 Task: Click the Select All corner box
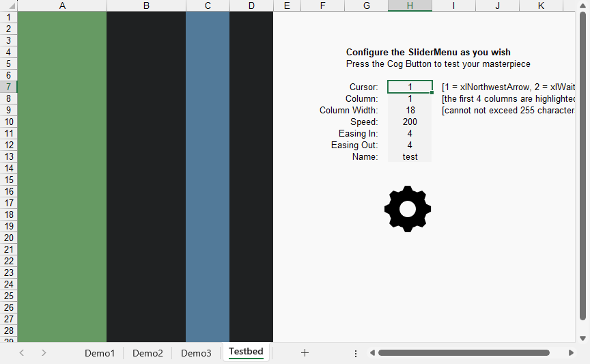(8, 5)
